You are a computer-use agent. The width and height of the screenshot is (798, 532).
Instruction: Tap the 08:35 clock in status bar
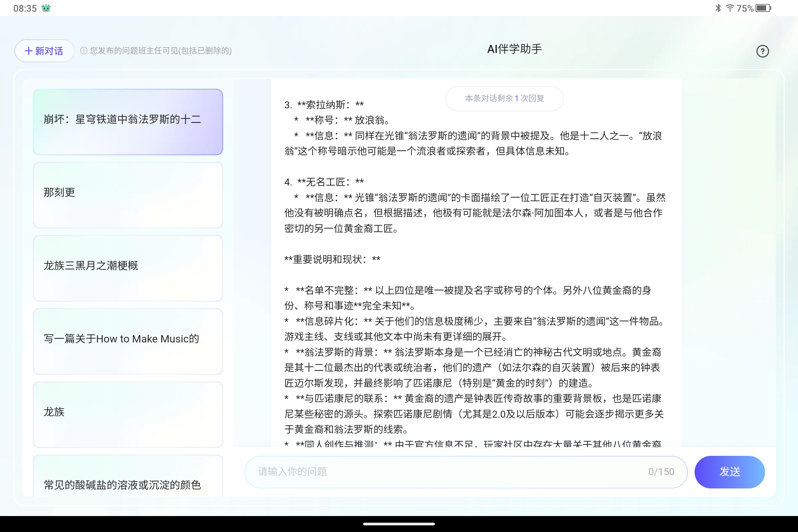click(x=25, y=8)
